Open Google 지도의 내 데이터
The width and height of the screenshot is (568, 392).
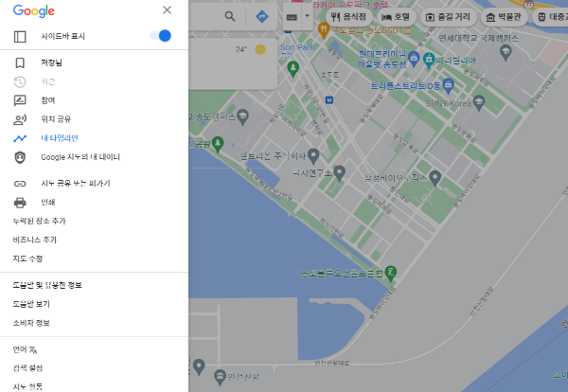(80, 157)
